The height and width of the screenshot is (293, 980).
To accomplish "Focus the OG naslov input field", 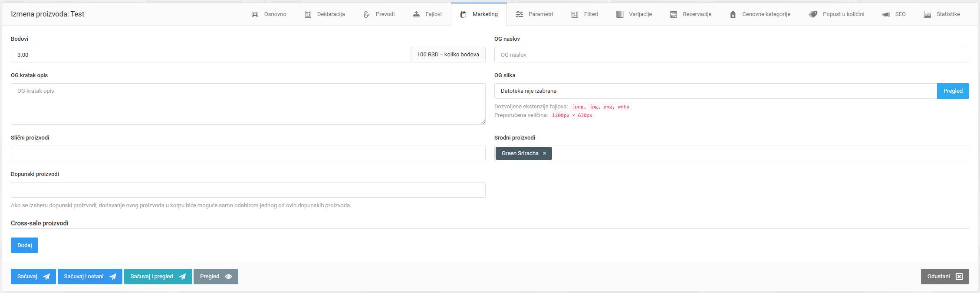I will click(x=731, y=55).
